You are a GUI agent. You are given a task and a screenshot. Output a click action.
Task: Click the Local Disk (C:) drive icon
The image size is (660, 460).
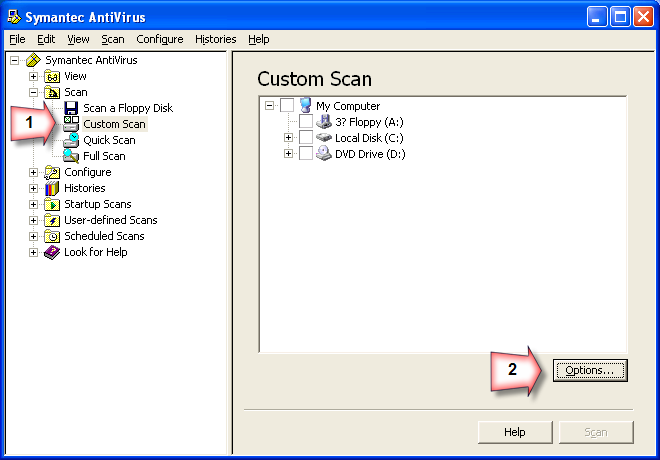[x=324, y=138]
